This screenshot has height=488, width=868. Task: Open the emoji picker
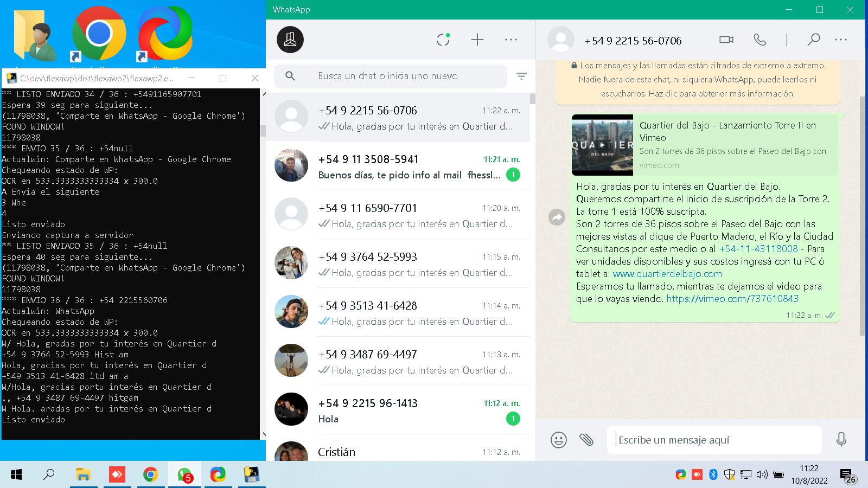tap(559, 440)
